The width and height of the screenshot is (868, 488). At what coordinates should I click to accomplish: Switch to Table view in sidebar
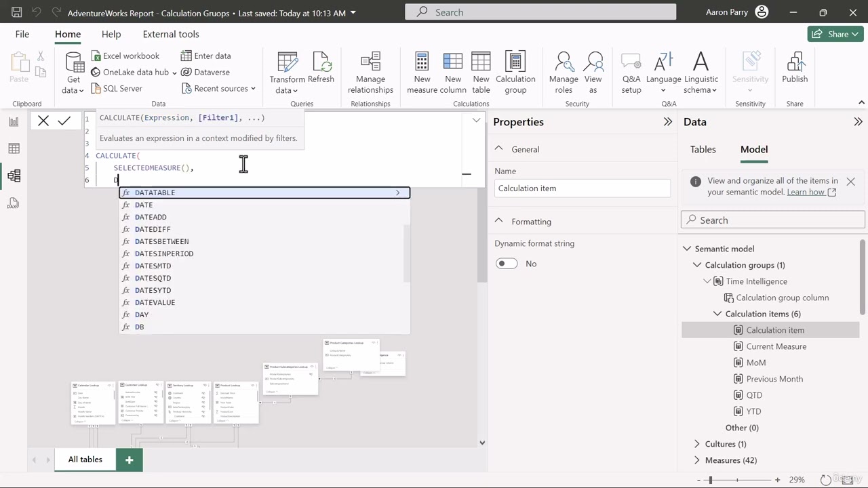pyautogui.click(x=14, y=148)
